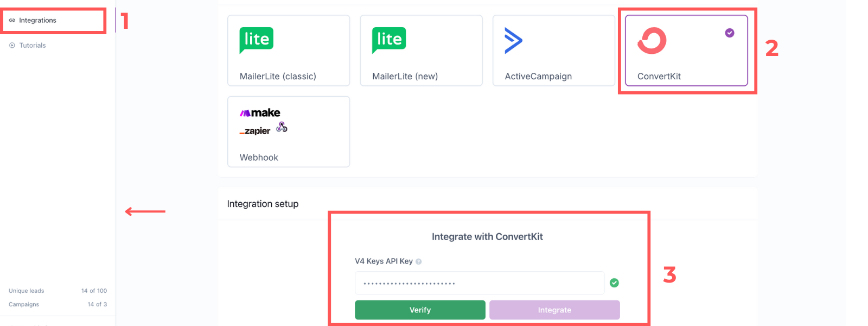
Task: Click the '14 of 3' campaigns count
Action: (x=97, y=305)
